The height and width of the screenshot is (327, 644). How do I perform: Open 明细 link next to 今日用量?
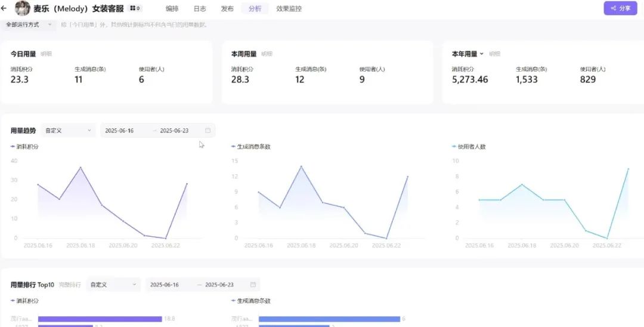coord(46,54)
